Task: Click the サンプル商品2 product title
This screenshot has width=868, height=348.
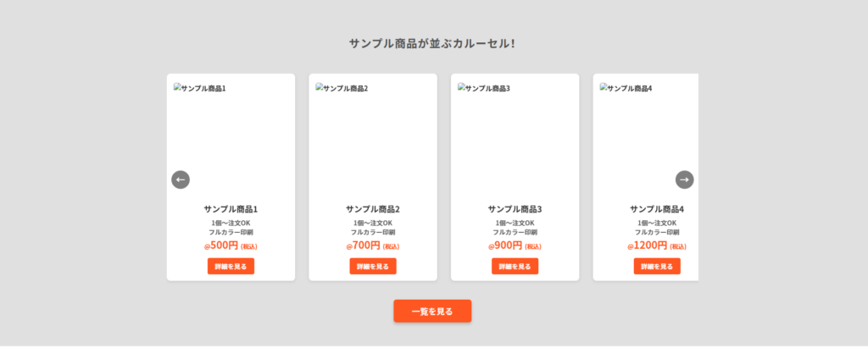Action: 373,209
